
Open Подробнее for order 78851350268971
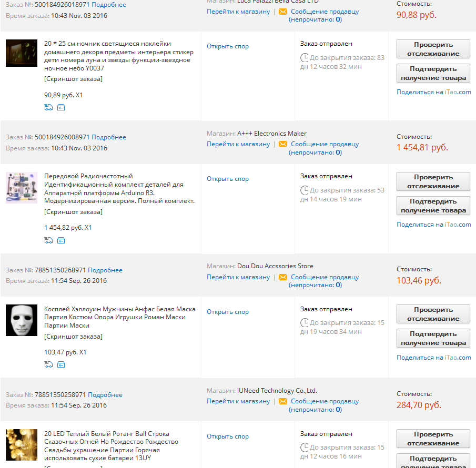coord(105,270)
